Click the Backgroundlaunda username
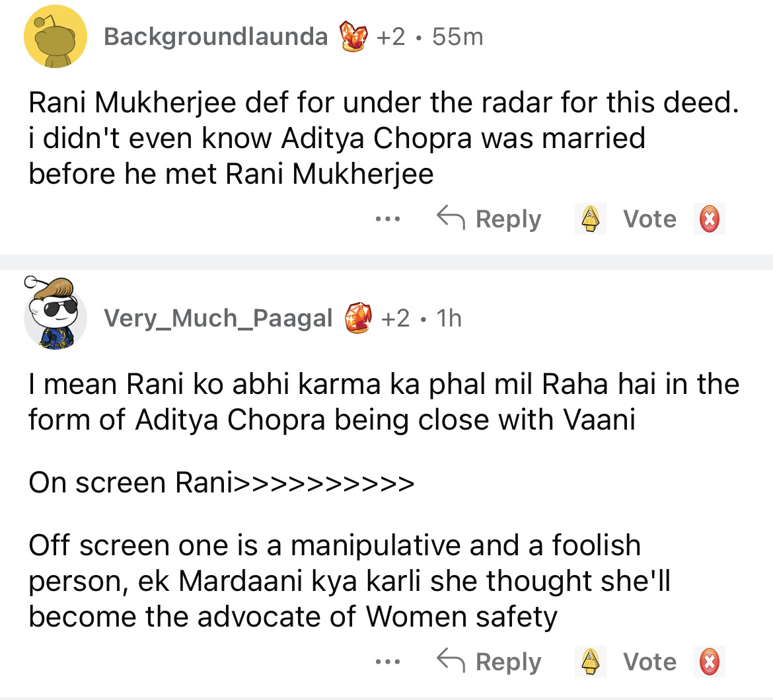The image size is (773, 700). pos(215,36)
